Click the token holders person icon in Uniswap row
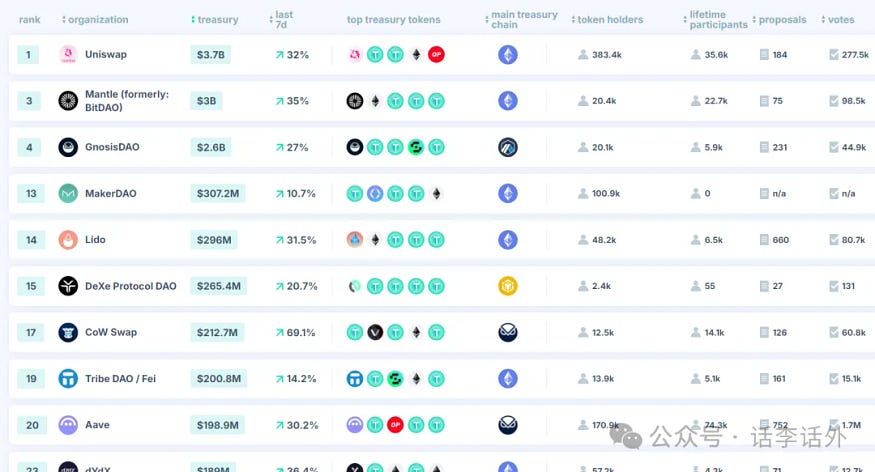This screenshot has width=875, height=472. pos(583,55)
